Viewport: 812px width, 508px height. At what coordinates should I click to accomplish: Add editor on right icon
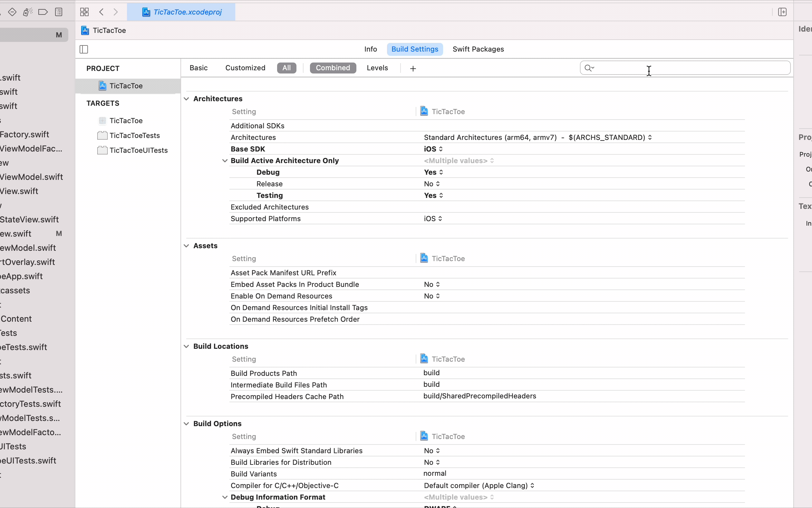(x=782, y=12)
